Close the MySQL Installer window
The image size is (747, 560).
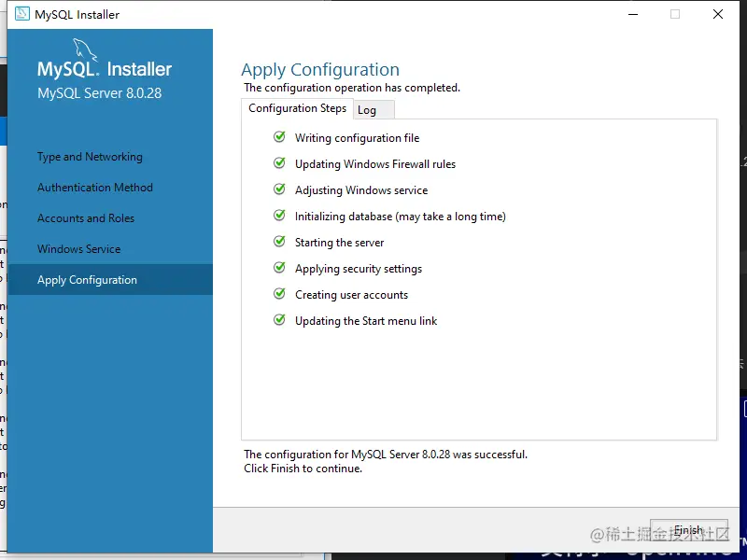click(x=718, y=14)
